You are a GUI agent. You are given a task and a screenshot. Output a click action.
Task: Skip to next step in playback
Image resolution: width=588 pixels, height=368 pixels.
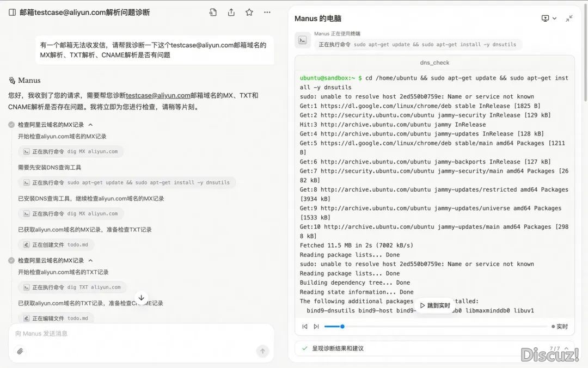(x=316, y=327)
